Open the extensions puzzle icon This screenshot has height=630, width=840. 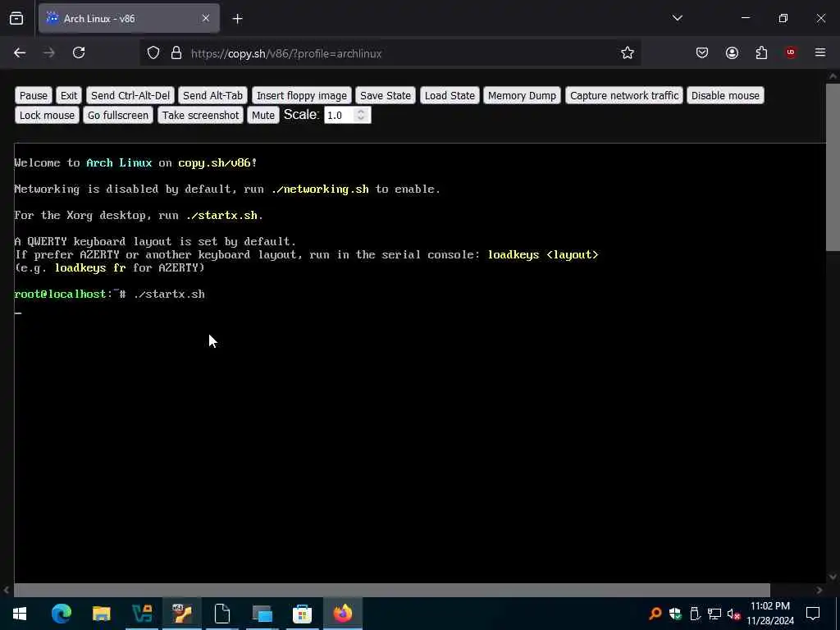(761, 52)
